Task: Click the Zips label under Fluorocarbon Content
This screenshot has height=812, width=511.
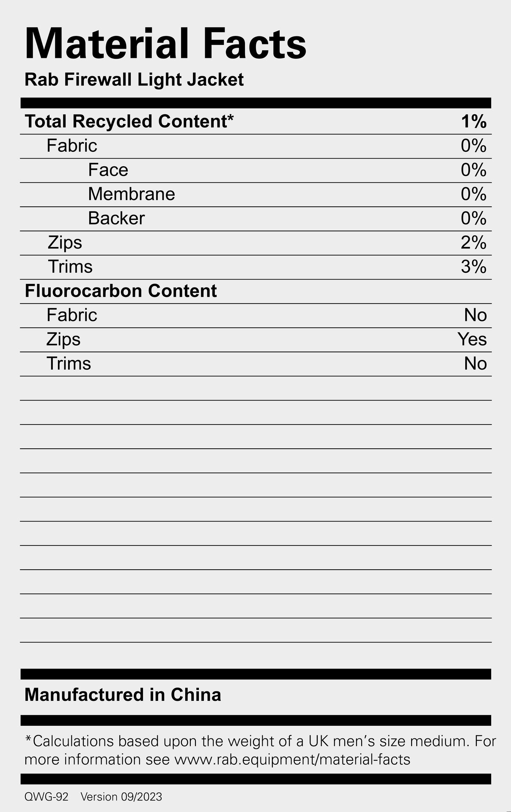Action: tap(63, 339)
